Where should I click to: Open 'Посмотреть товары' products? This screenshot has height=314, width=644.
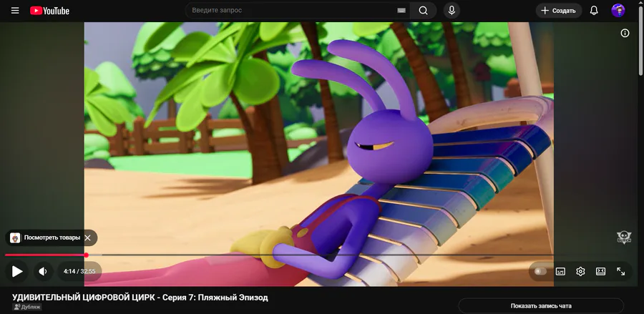52,237
